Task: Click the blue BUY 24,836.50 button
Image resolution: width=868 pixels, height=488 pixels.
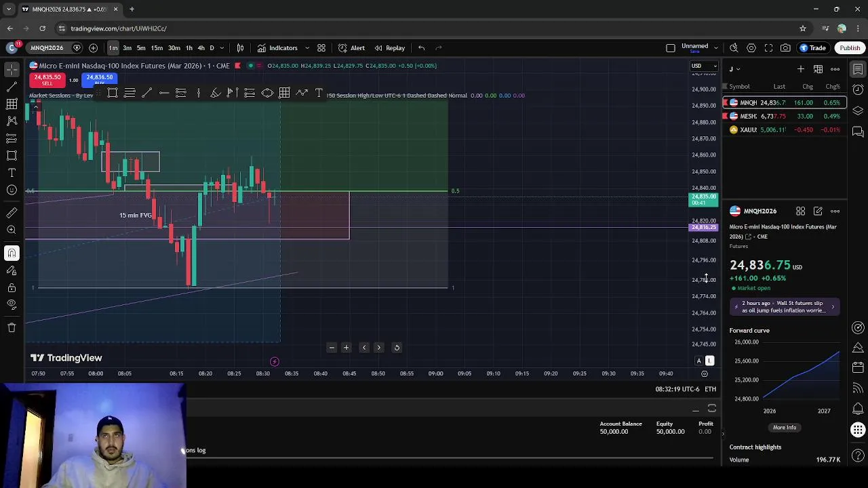Action: coord(99,79)
